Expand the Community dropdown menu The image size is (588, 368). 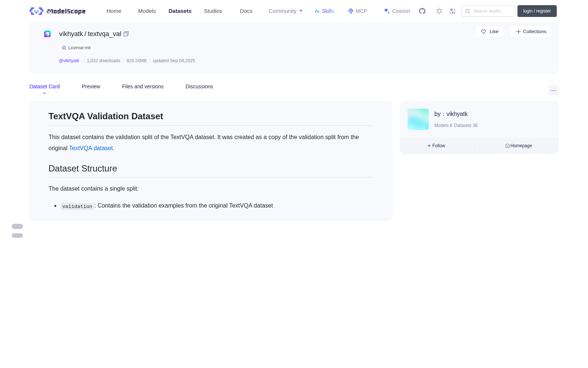point(286,11)
